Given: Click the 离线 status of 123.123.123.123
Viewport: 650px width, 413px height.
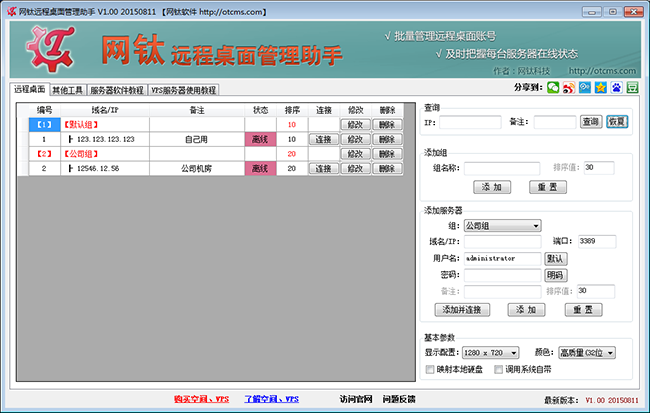Looking at the screenshot, I should pyautogui.click(x=260, y=139).
